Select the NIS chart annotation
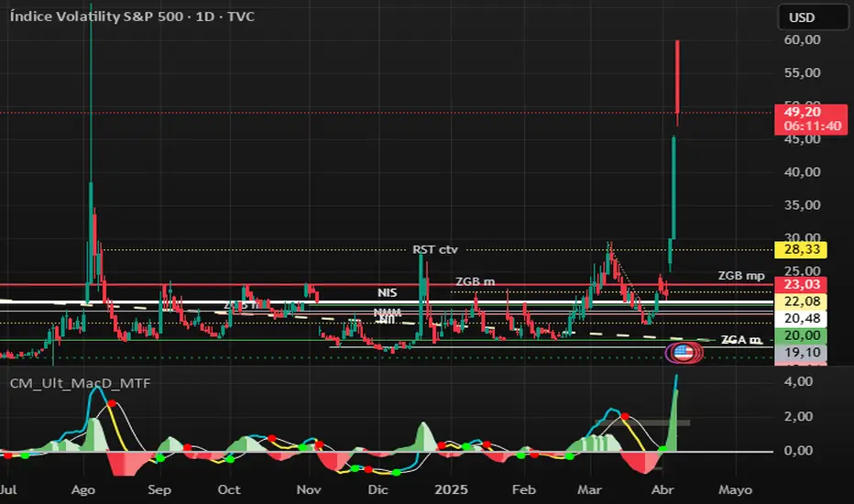 [x=388, y=292]
